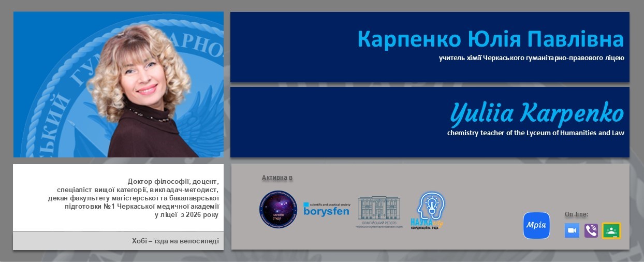Open the Олімпійський резерв building logo
644x262 pixels.
(378, 213)
